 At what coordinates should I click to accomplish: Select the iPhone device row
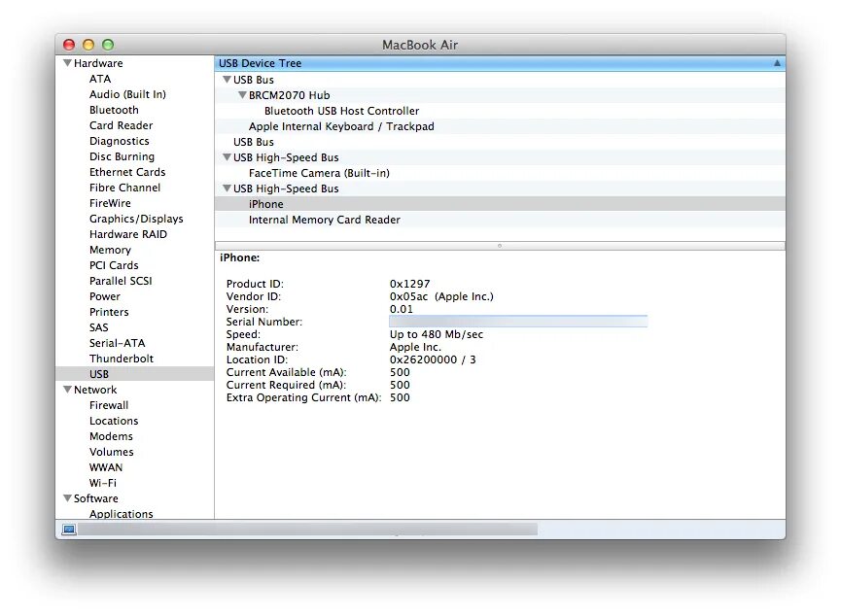click(x=500, y=204)
